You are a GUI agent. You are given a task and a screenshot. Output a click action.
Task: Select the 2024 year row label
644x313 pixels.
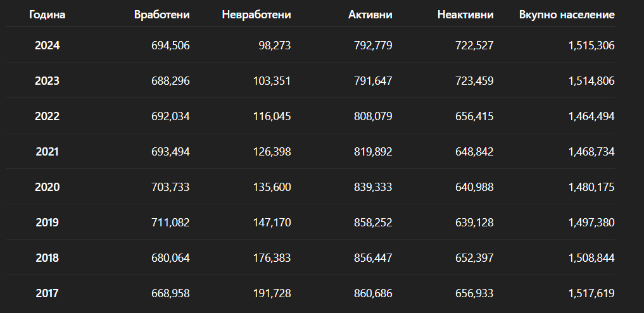(47, 46)
